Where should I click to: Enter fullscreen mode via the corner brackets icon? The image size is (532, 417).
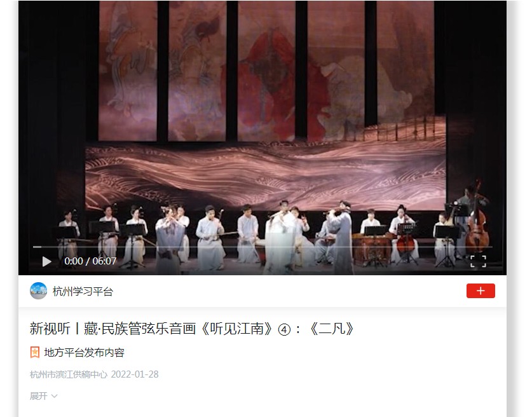tap(478, 262)
